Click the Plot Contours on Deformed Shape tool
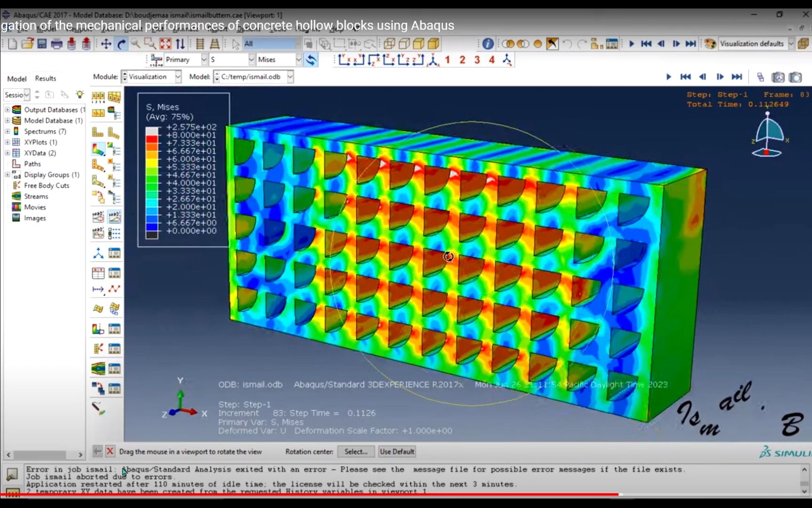This screenshot has width=812, height=508. 98,150
